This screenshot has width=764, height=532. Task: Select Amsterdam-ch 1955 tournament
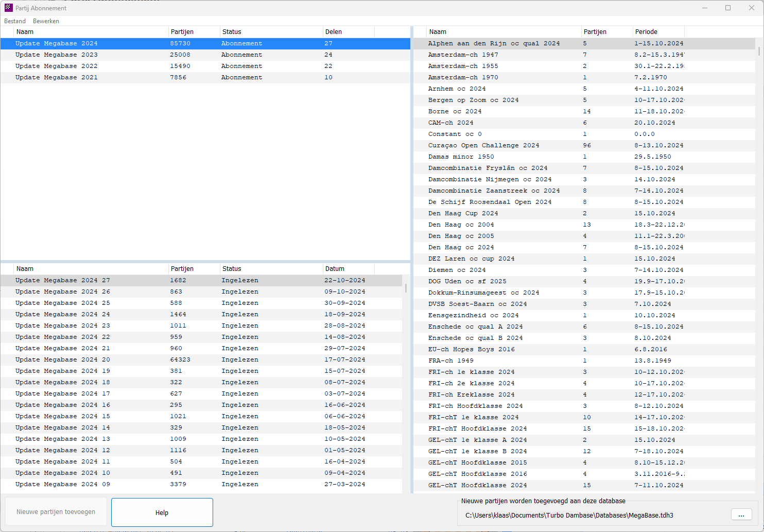click(x=584, y=66)
